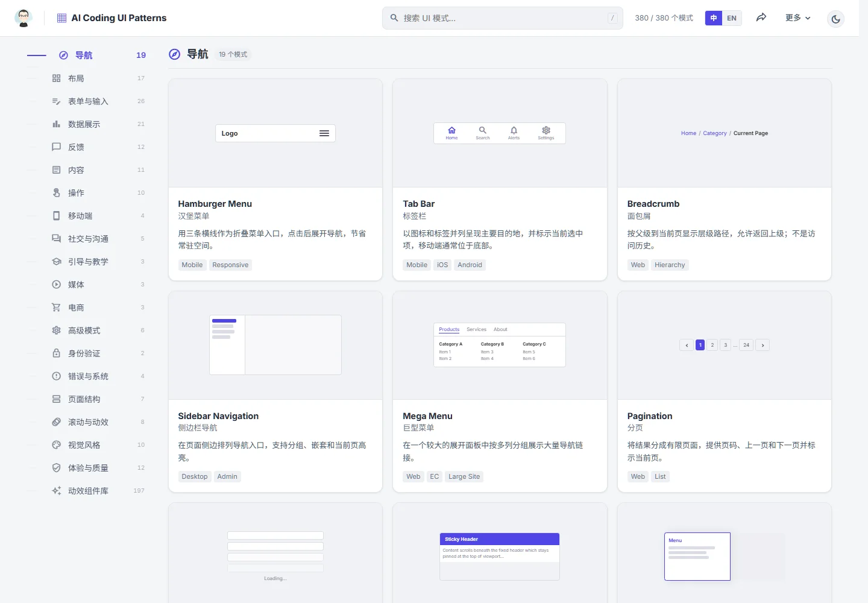Click the 反馈 speech bubble icon
This screenshot has height=603, width=868.
(56, 147)
